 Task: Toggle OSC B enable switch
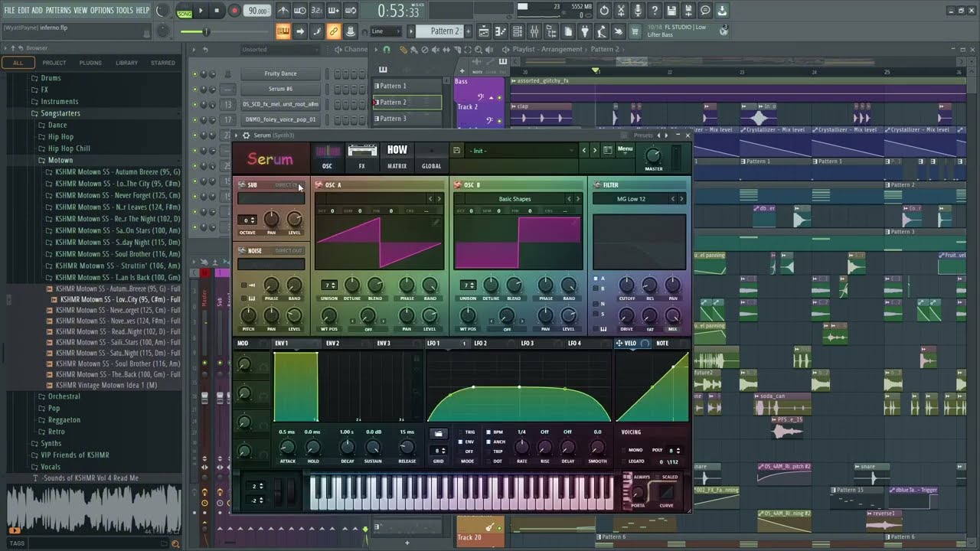(457, 184)
